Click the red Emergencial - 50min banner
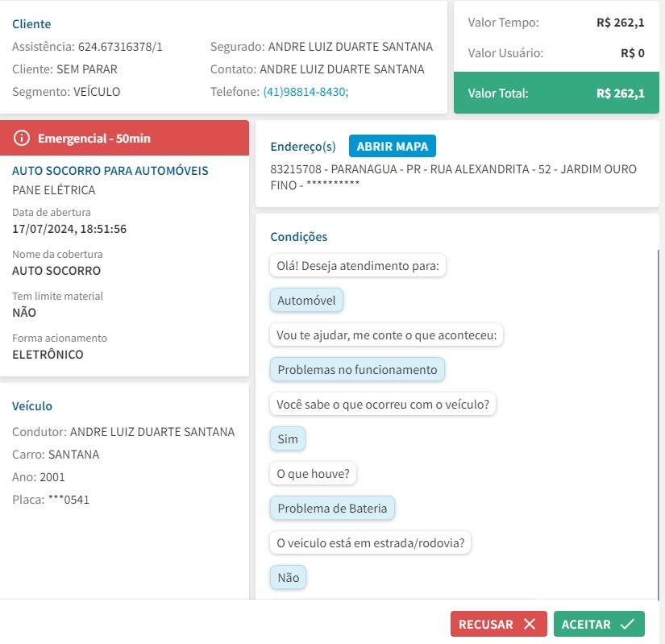 pos(125,139)
